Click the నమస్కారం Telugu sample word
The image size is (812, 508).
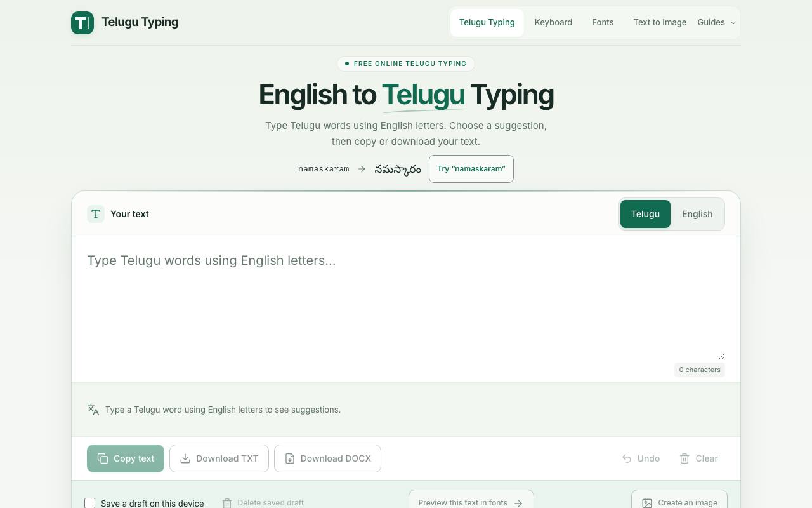point(398,169)
